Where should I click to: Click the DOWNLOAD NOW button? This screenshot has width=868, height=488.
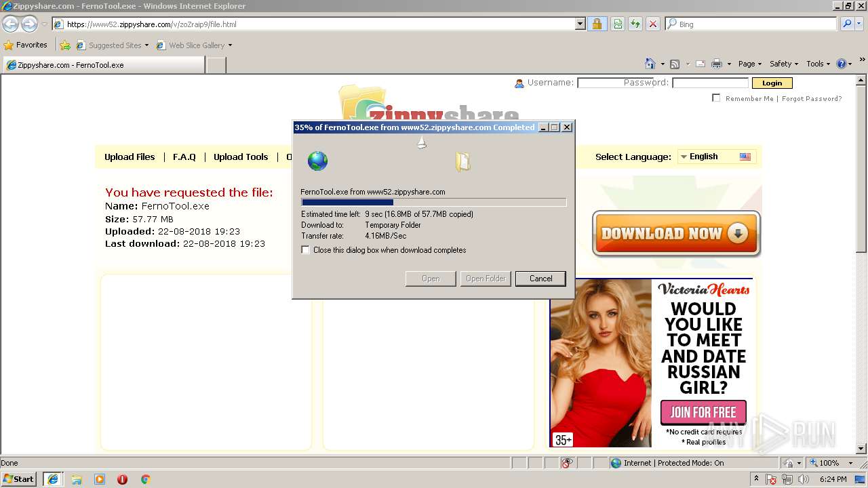pyautogui.click(x=676, y=234)
